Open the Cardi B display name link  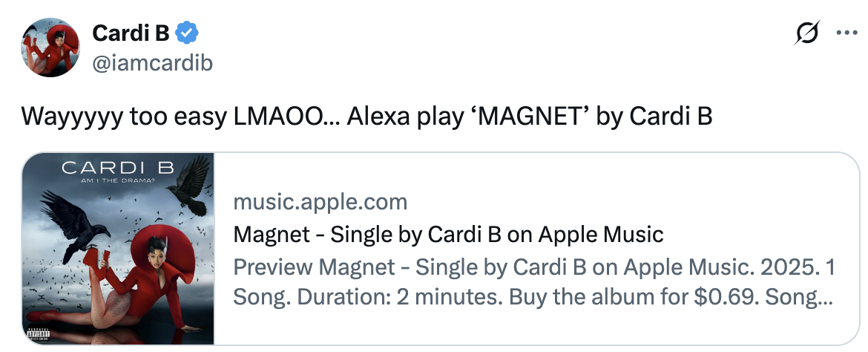click(131, 33)
